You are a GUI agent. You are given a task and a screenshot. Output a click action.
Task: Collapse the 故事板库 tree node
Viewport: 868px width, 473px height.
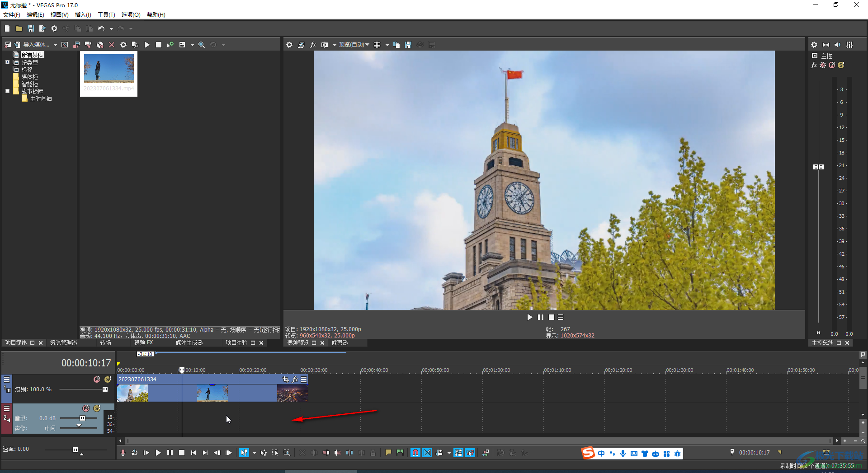point(7,91)
